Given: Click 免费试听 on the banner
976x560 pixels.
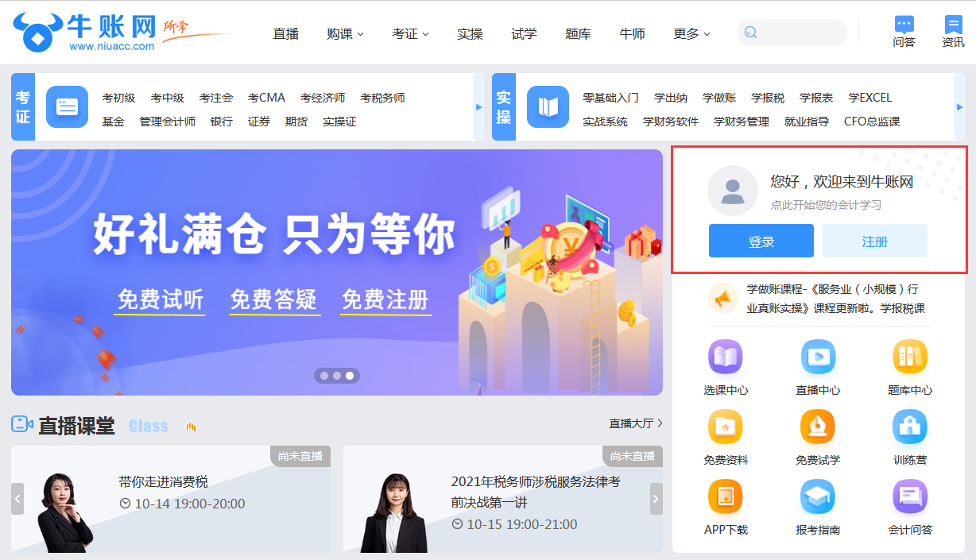Looking at the screenshot, I should pyautogui.click(x=161, y=300).
